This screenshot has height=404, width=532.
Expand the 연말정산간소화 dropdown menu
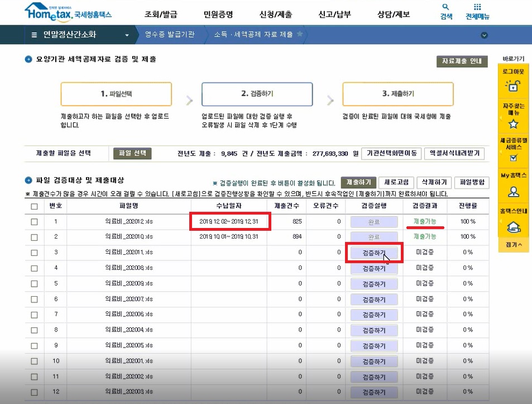tap(127, 35)
